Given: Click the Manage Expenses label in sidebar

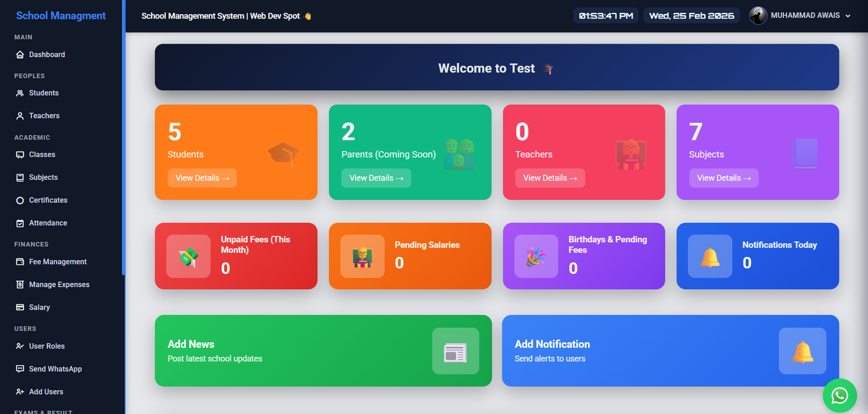Looking at the screenshot, I should (x=59, y=284).
